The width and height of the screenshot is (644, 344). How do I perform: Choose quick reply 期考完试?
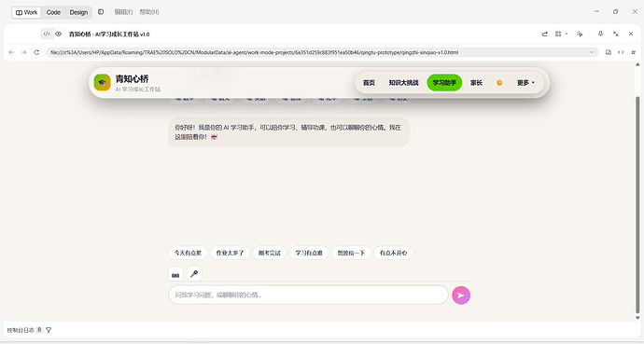(x=270, y=253)
